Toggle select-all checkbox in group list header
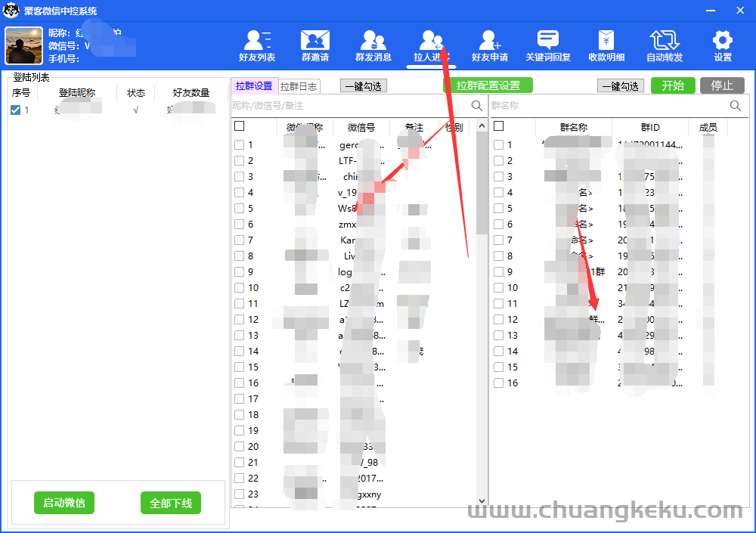The image size is (756, 533). coord(498,126)
